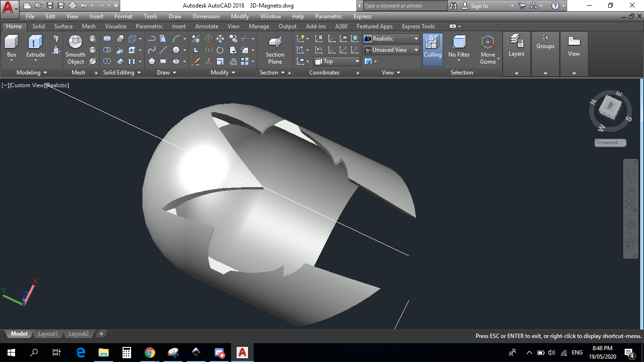
Task: Open the notification center icon
Action: (629, 353)
